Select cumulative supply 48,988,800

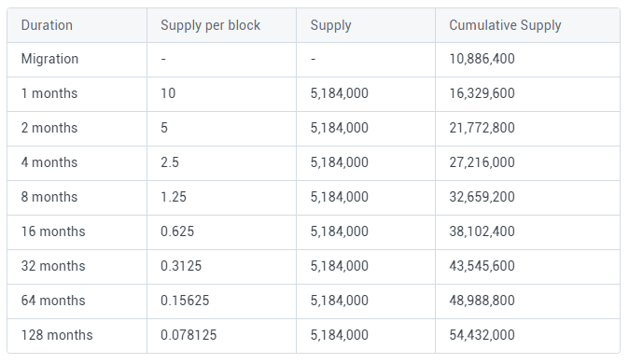(x=482, y=301)
